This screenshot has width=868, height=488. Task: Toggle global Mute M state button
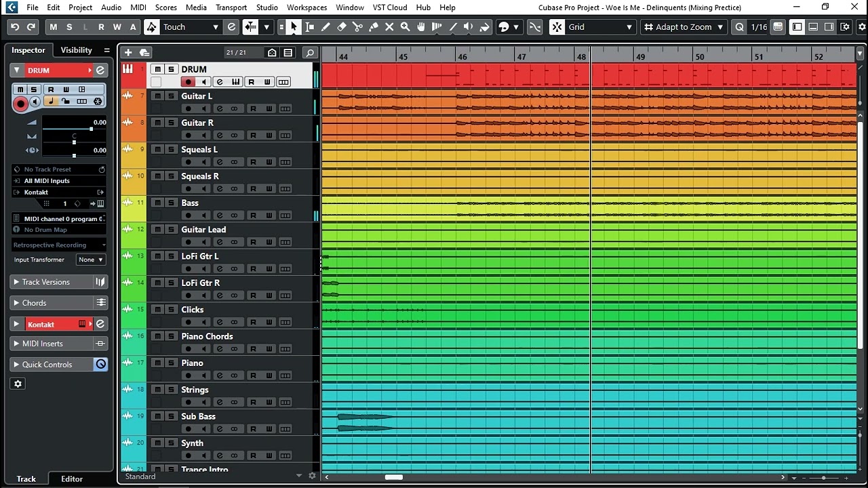[54, 27]
